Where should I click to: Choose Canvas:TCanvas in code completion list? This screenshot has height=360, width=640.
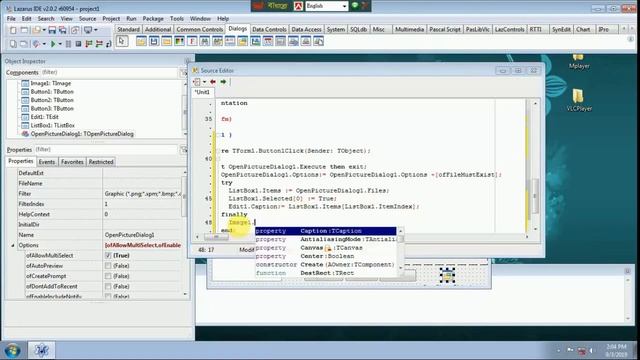point(326,248)
